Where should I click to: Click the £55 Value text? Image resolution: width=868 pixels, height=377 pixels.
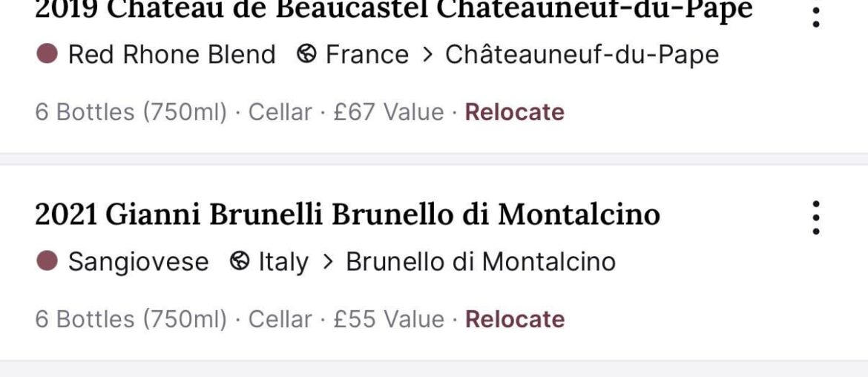(x=388, y=320)
